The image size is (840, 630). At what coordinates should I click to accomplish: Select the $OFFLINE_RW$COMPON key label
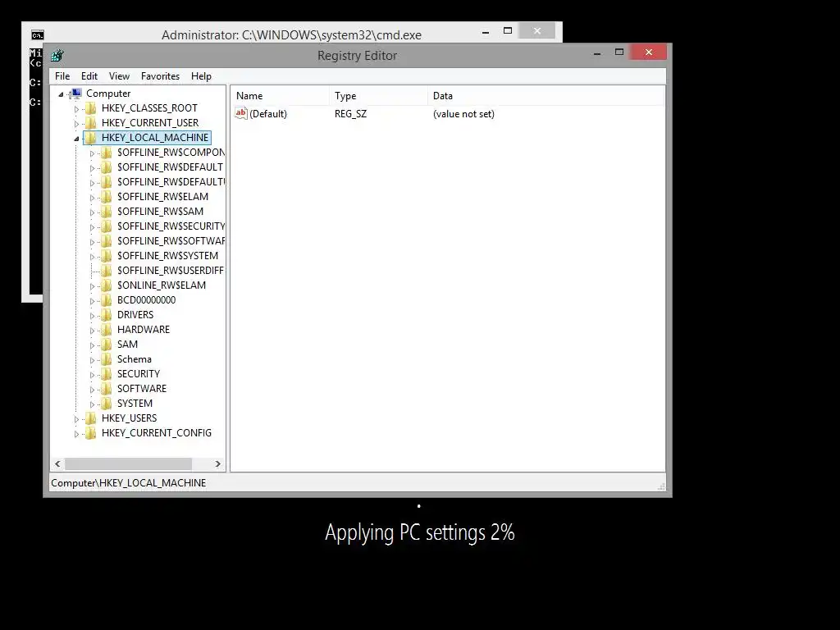pos(171,152)
